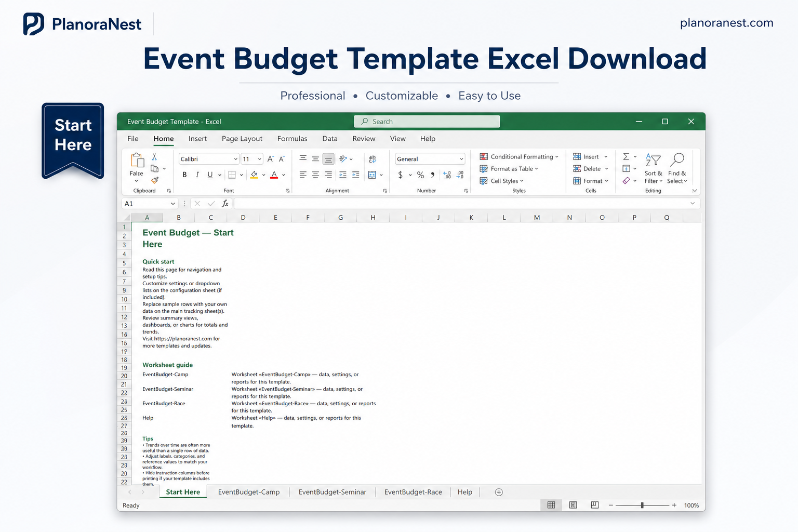Toggle Underline formatting
Viewport: 798px width, 532px height.
pos(210,175)
